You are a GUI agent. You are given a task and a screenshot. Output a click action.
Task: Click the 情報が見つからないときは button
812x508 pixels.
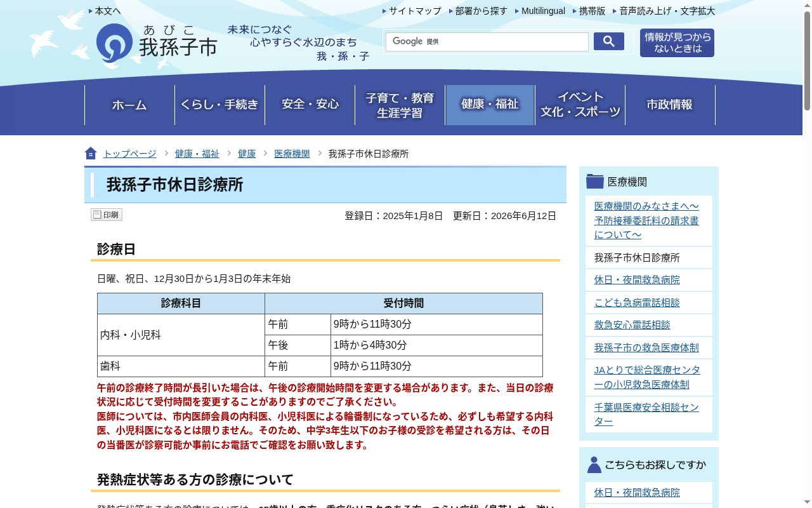677,43
